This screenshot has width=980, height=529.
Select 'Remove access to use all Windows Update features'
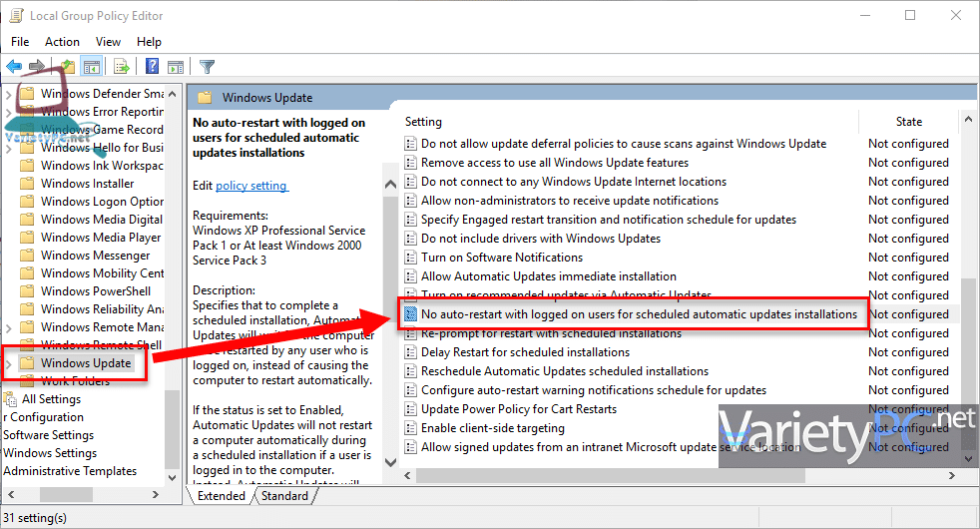point(555,163)
